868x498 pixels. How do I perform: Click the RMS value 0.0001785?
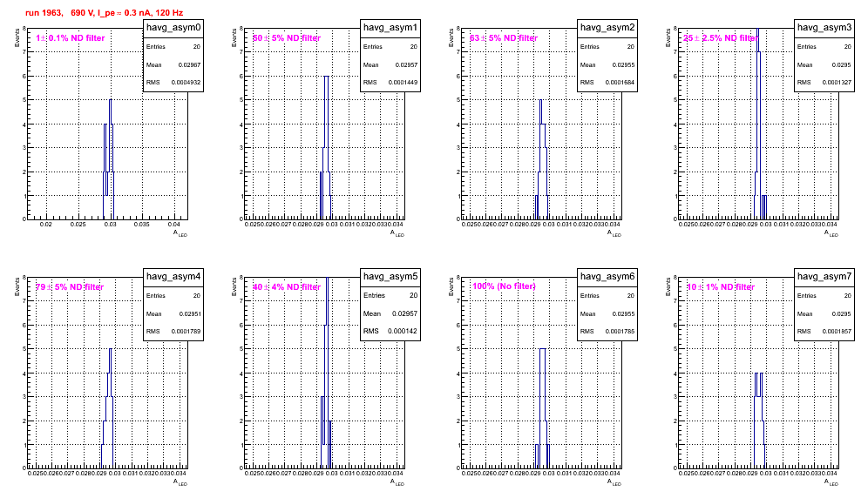pyautogui.click(x=620, y=332)
